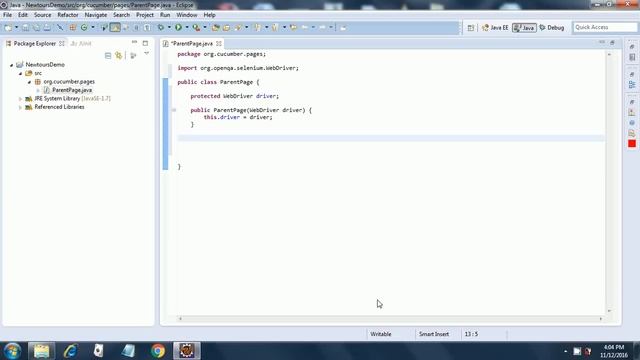Viewport: 640px width, 360px height.
Task: Open File Explorer from the taskbar
Action: pyautogui.click(x=41, y=351)
